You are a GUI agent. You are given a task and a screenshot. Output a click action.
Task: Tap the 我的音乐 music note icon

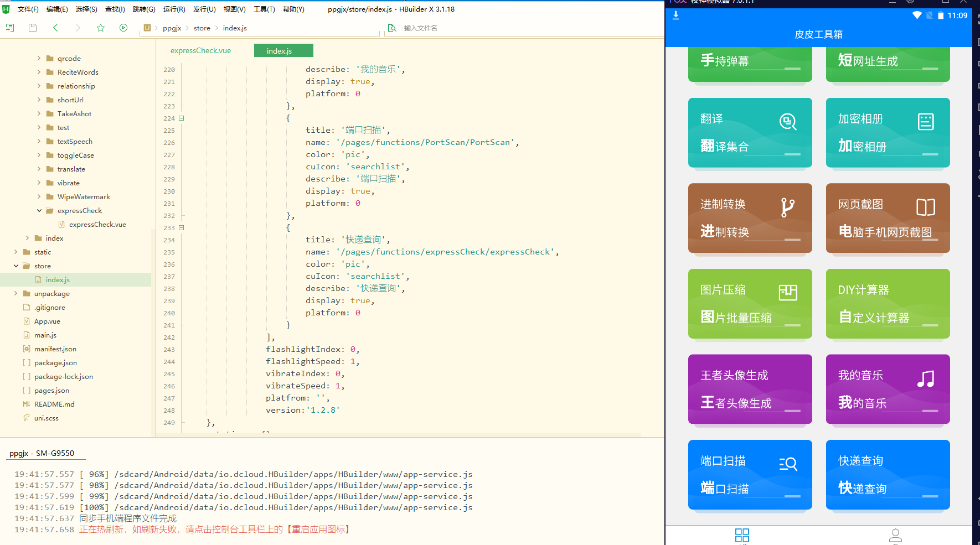click(926, 378)
